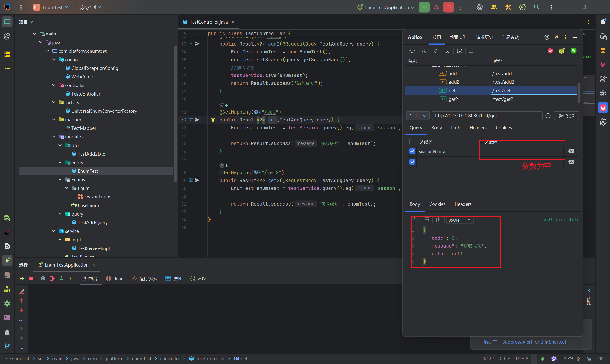
Task: Click the Apifox refresh icon
Action: [x=412, y=51]
